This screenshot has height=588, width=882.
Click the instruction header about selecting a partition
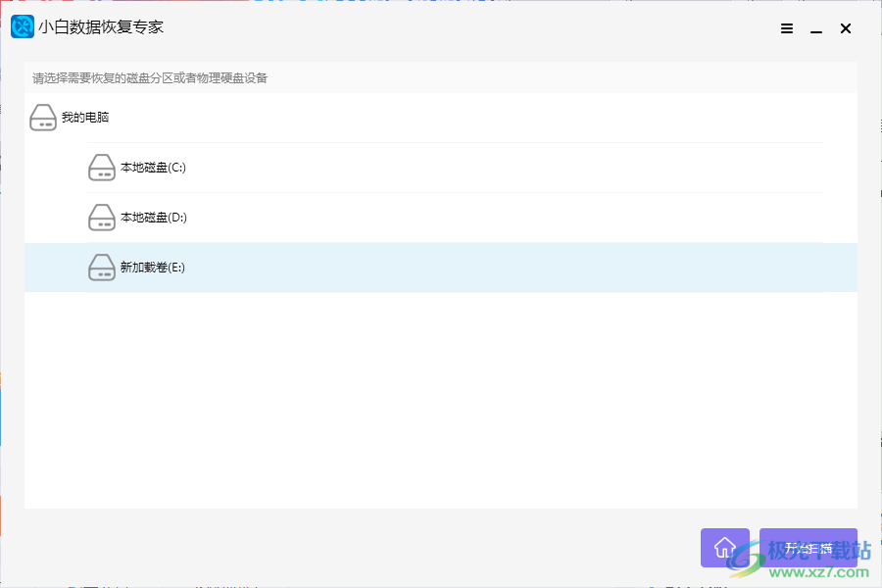tap(150, 77)
